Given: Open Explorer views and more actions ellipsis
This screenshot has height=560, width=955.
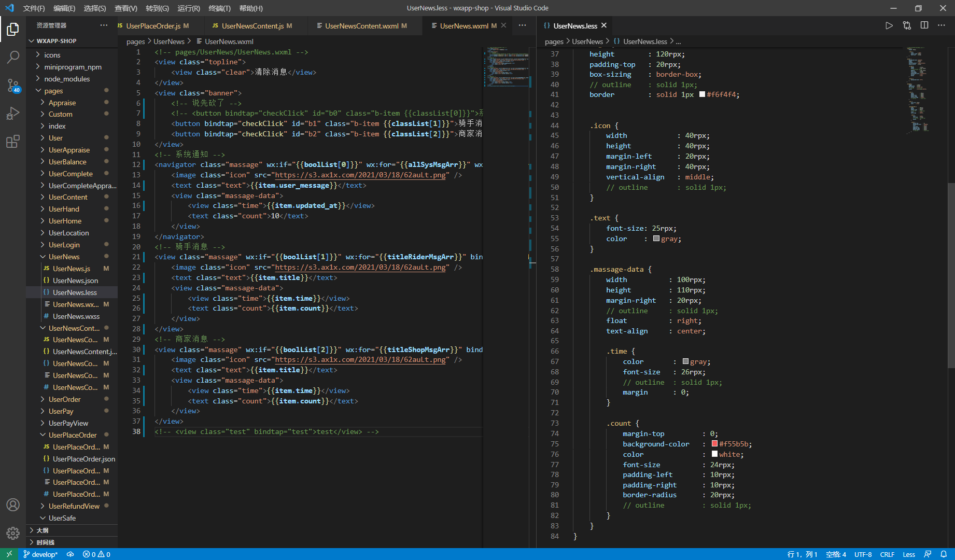Looking at the screenshot, I should point(104,25).
